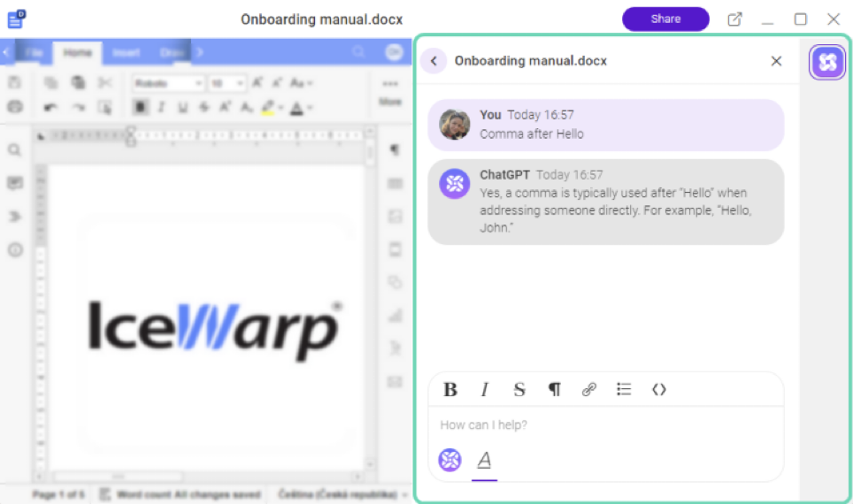Click the How can I help? input
This screenshot has width=853, height=504.
click(x=606, y=424)
